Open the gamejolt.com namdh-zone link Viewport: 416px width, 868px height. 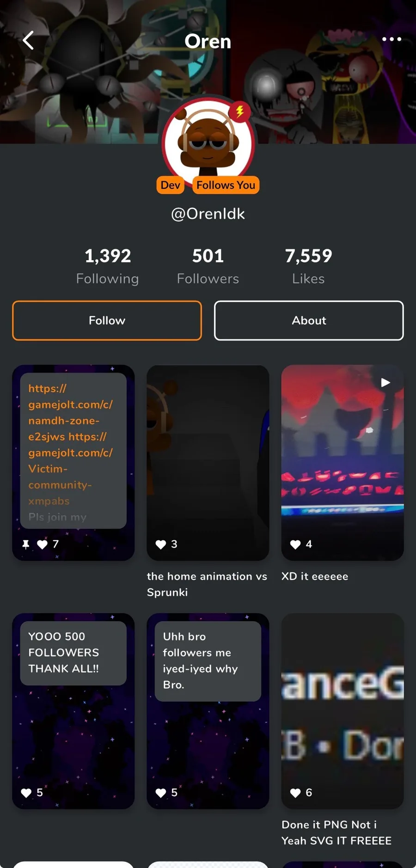[x=70, y=412]
